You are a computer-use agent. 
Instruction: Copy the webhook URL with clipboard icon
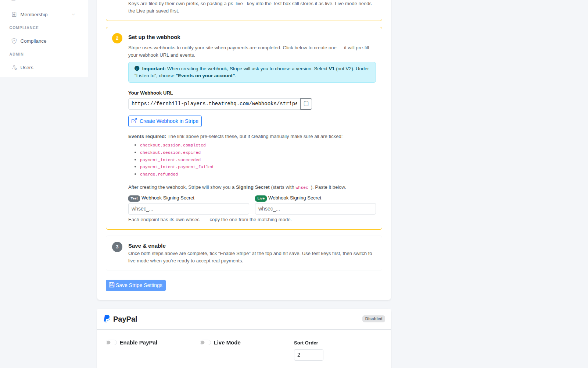[x=306, y=104]
